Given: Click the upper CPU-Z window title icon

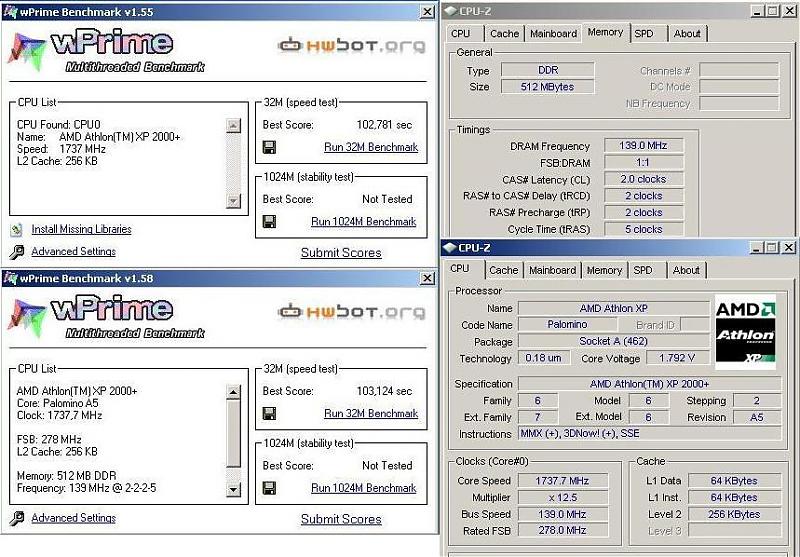Looking at the screenshot, I should [x=451, y=11].
